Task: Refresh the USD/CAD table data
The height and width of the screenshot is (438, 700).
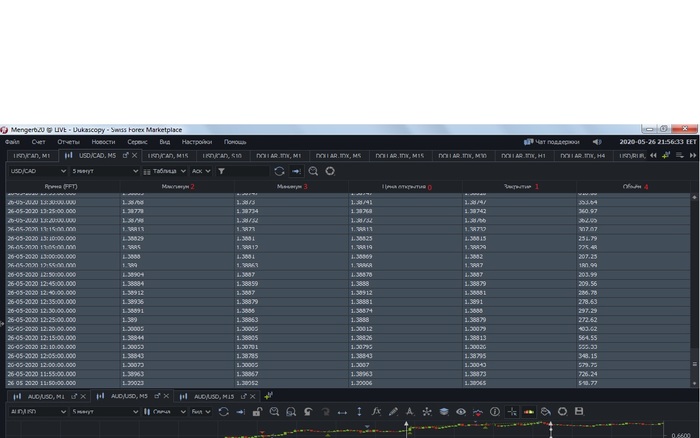Action: 279,171
